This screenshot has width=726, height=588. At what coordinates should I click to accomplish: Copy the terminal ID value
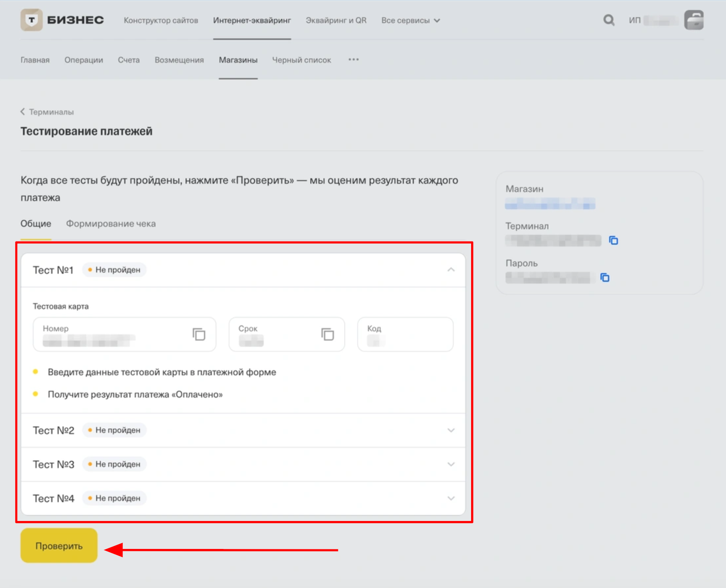[x=613, y=240]
